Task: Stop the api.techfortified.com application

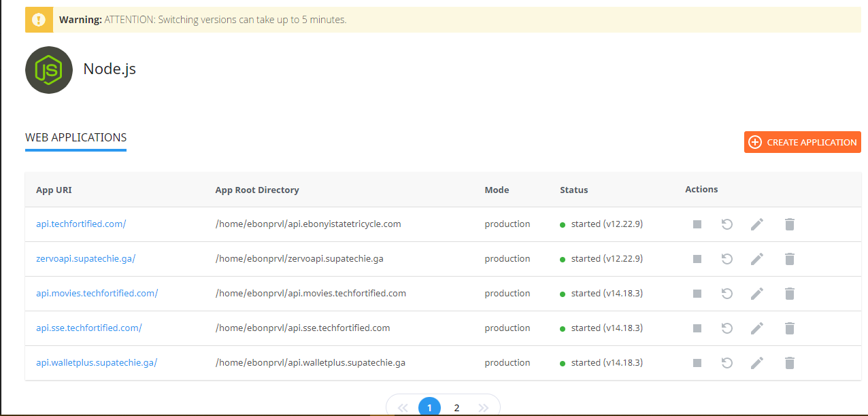Action: point(697,224)
